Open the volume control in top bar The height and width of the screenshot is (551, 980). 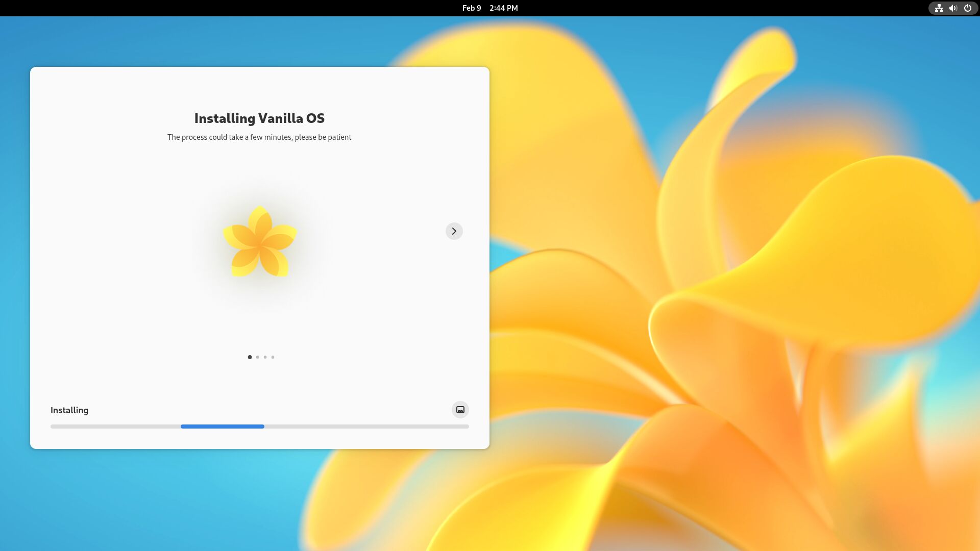click(x=953, y=8)
